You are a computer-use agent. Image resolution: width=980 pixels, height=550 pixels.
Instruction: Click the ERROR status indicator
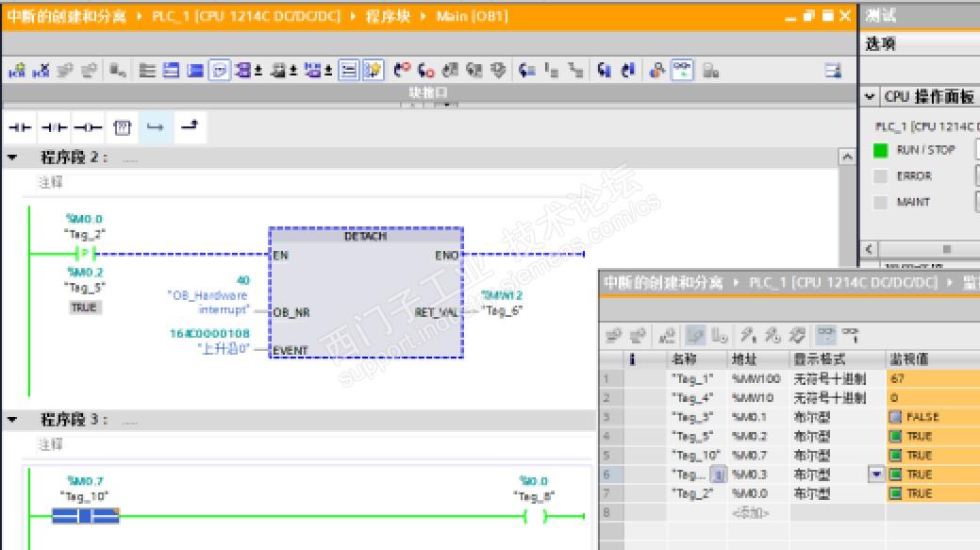[x=880, y=176]
